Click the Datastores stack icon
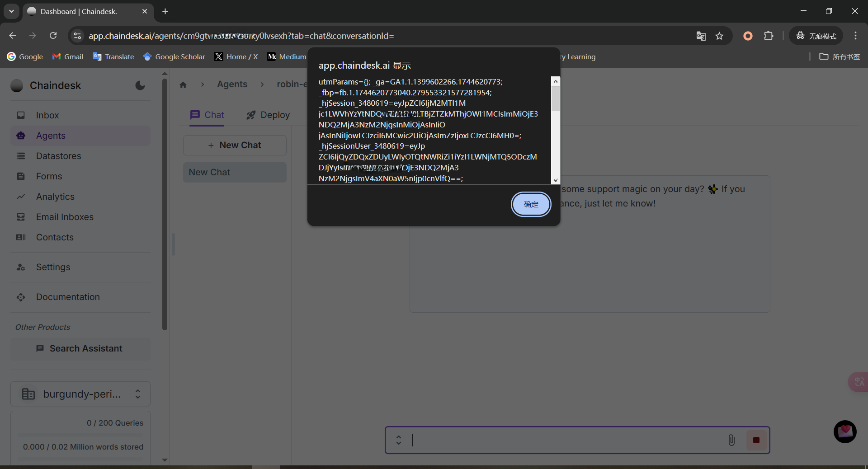This screenshot has width=868, height=469. (21, 156)
